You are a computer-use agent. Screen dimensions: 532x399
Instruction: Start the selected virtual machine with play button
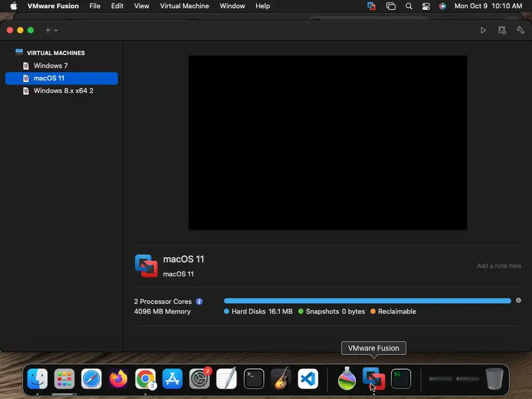483,30
